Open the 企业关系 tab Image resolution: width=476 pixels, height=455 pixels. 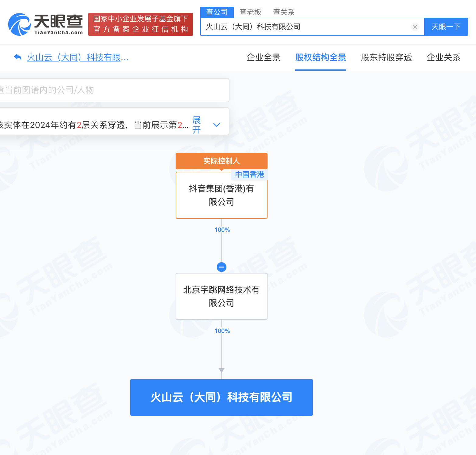coord(444,57)
